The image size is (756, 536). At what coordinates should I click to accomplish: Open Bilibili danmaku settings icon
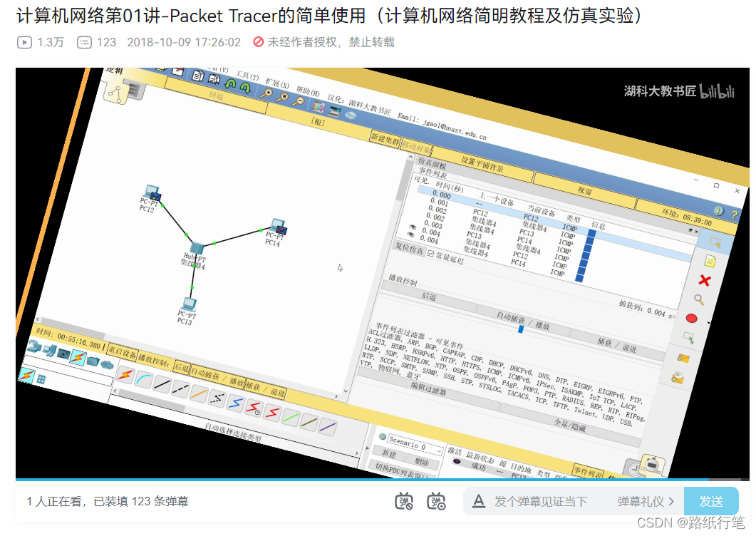point(436,501)
